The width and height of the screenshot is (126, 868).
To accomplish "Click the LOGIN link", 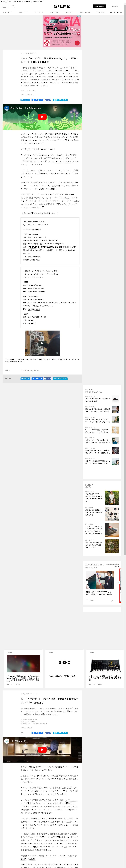I will [x=115, y=6].
